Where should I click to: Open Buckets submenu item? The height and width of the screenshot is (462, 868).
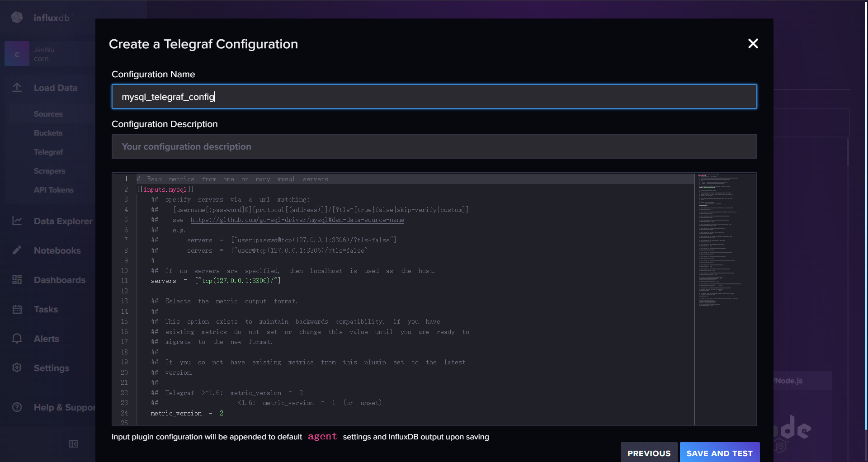click(x=48, y=133)
